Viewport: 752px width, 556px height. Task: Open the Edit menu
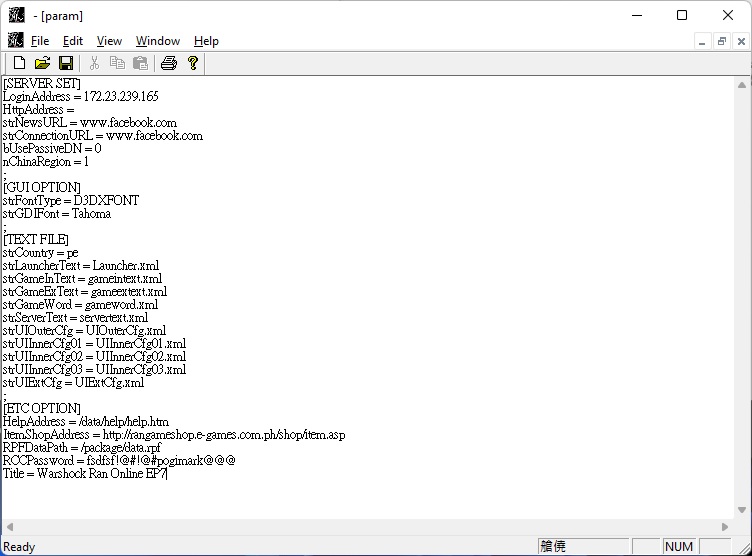point(73,41)
